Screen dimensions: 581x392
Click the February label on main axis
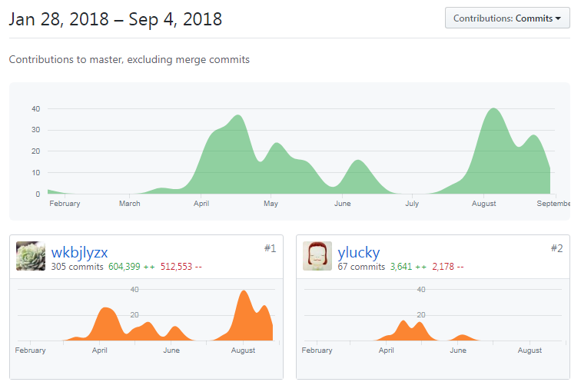click(65, 204)
